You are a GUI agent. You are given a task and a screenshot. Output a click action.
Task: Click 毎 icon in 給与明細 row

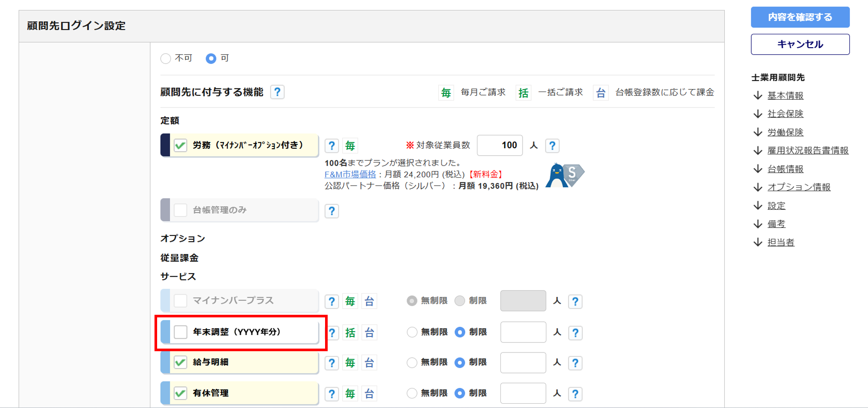pyautogui.click(x=350, y=363)
